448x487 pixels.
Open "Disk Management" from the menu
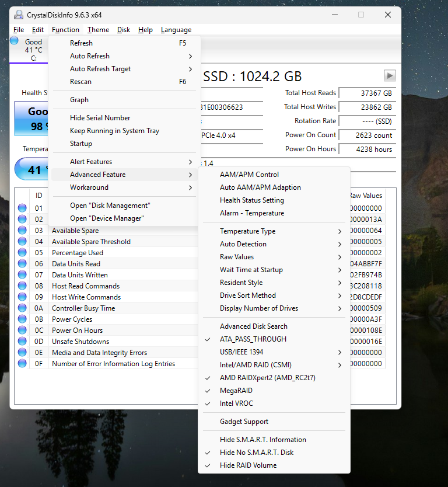tap(110, 206)
